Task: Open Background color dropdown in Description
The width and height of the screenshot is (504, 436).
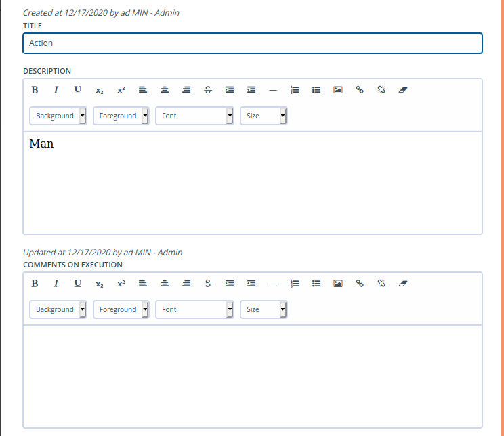Action: click(58, 116)
